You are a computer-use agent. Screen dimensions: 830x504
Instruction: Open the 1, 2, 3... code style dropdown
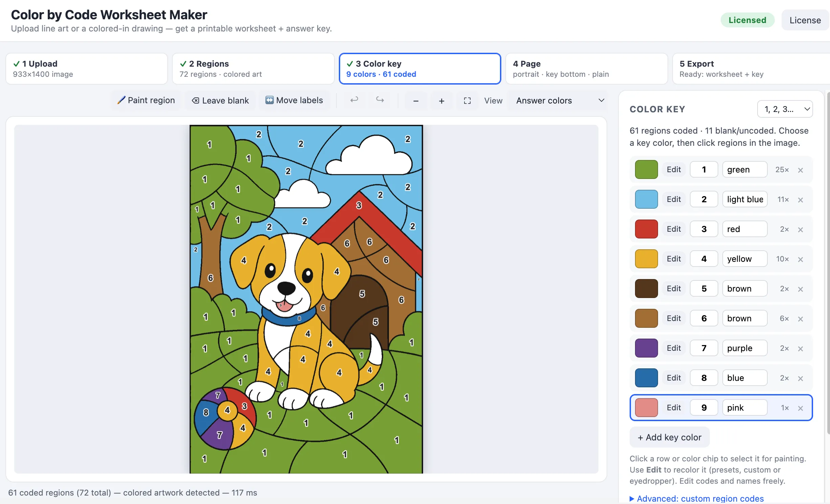(785, 109)
